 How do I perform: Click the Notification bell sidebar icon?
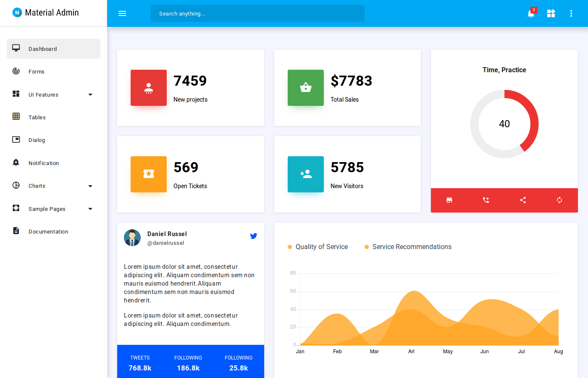(16, 163)
